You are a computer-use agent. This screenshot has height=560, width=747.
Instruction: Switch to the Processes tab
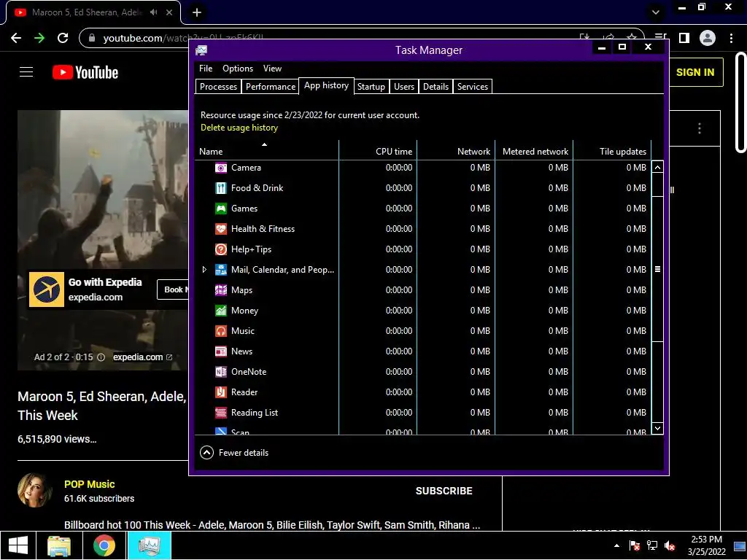[218, 87]
